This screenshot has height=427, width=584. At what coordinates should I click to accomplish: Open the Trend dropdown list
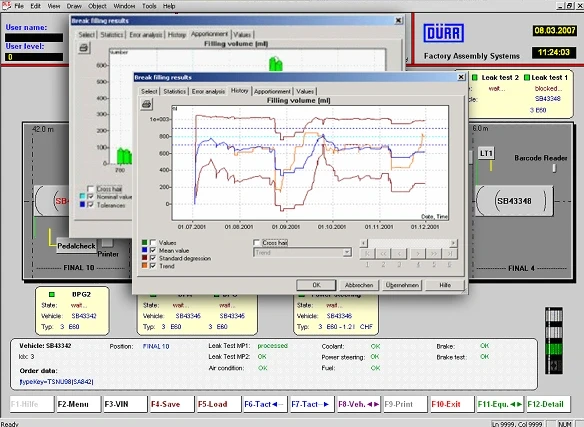coord(347,252)
